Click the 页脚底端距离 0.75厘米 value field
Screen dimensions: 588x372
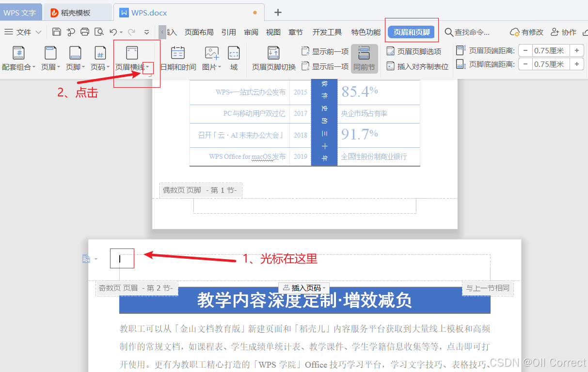[x=551, y=64]
